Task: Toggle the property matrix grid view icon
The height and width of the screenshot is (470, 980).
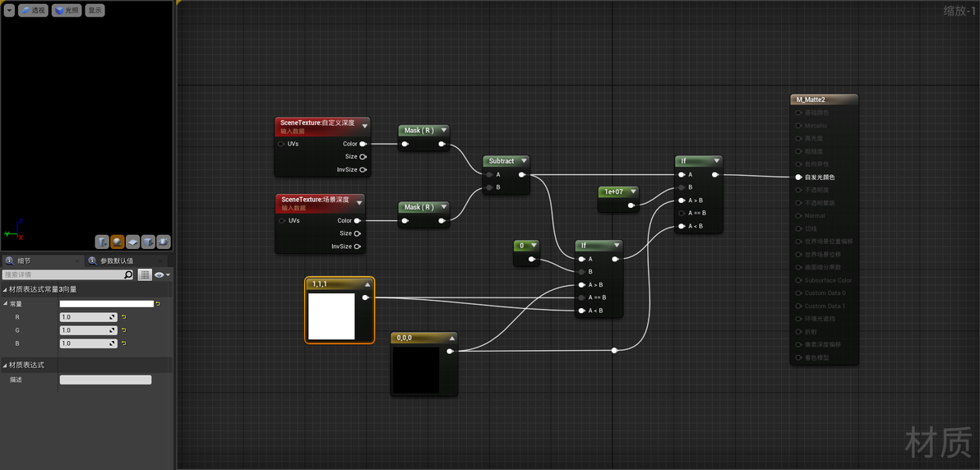Action: [x=145, y=274]
